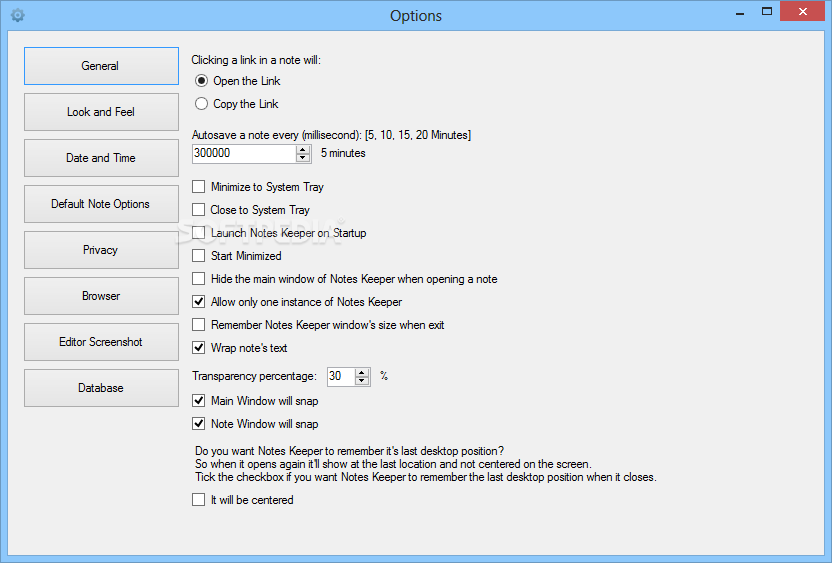
Task: Lower transparency percentage with down arrow
Action: point(362,381)
